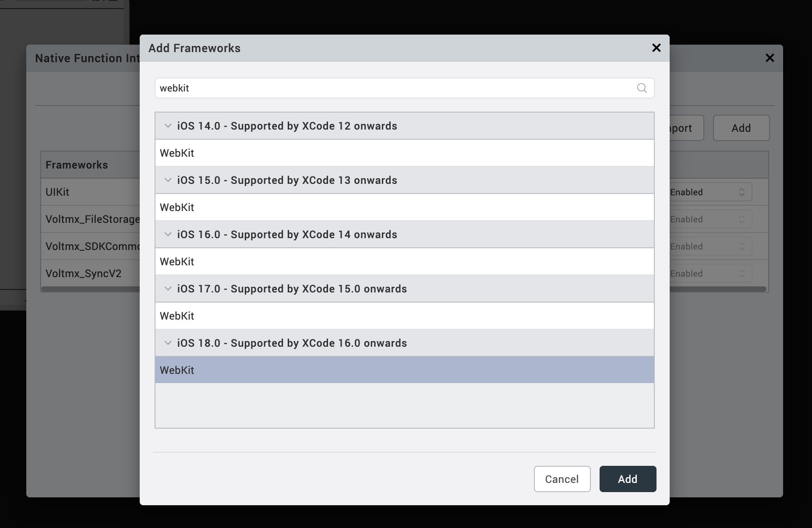The height and width of the screenshot is (528, 812).
Task: Click the dark Add button
Action: pos(628,479)
